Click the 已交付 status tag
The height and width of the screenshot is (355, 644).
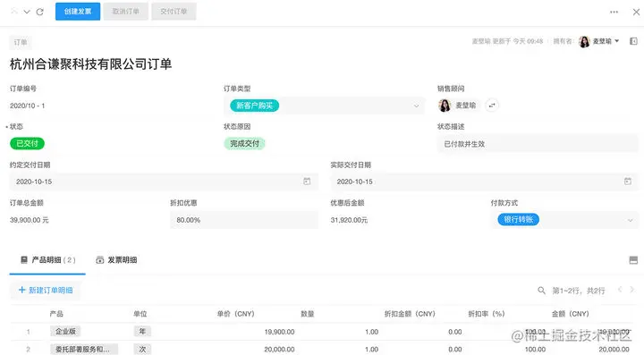pos(27,144)
